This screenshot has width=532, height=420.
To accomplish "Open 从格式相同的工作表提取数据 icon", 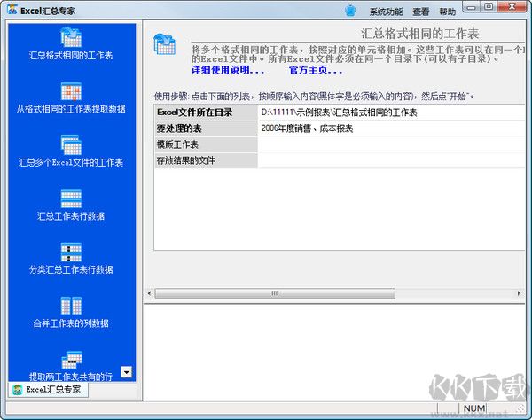I will click(71, 91).
